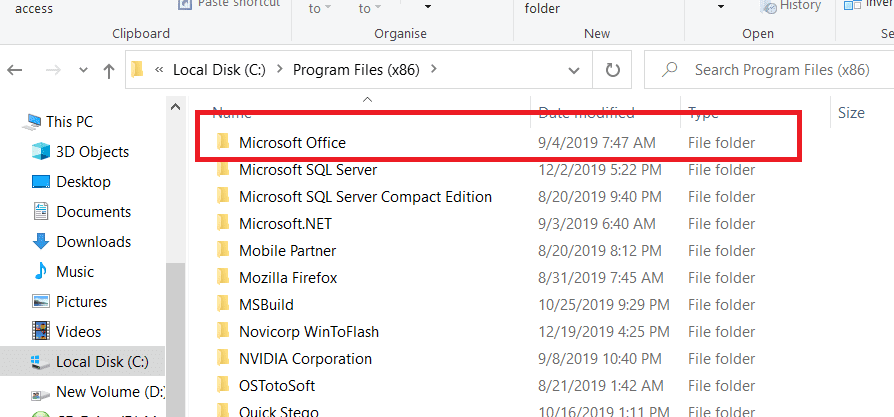Open recent locations dropdown arrow
Image resolution: width=894 pixels, height=417 pixels.
pyautogui.click(x=83, y=70)
